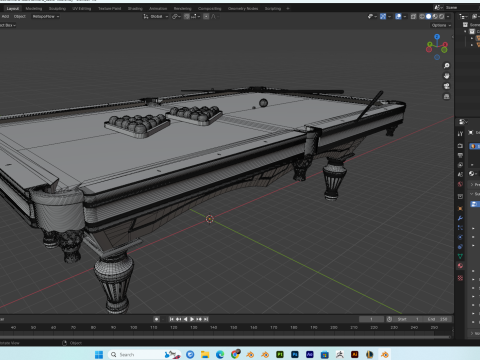480x360 pixels.
Task: Open Windows Start menu
Action: 99,354
